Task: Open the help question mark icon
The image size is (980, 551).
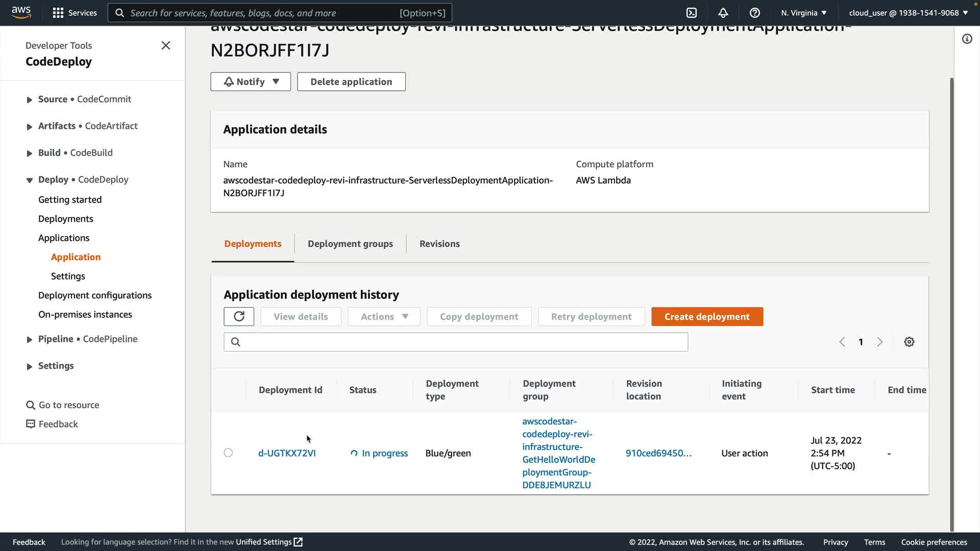Action: (x=755, y=13)
